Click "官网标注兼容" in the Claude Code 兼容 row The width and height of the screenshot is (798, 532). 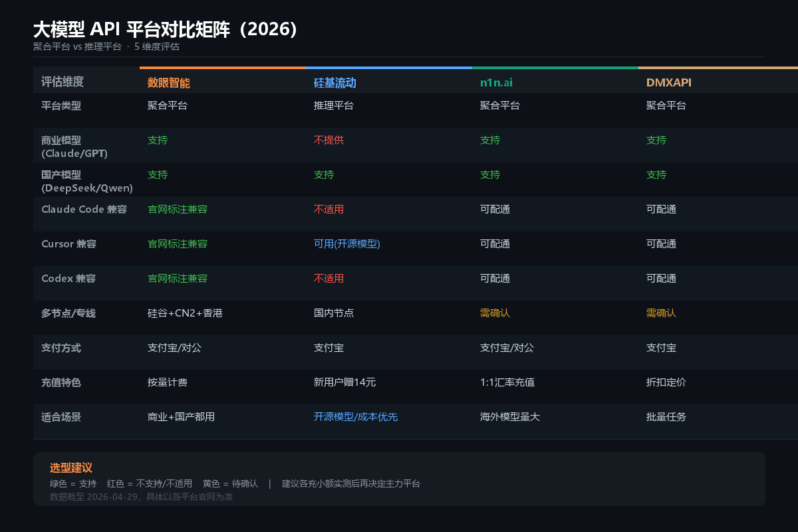pos(178,209)
